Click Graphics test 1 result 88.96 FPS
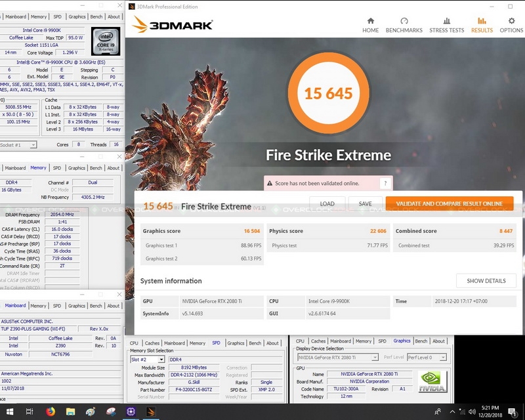Screen dimensions: 525x420 click(x=251, y=245)
